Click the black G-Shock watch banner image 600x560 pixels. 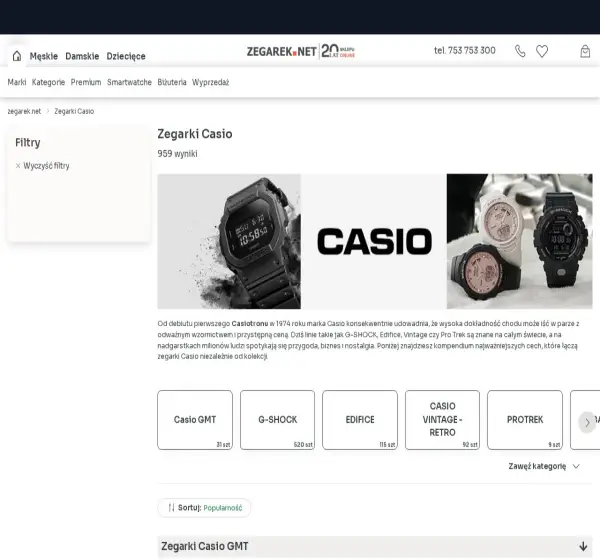(229, 241)
